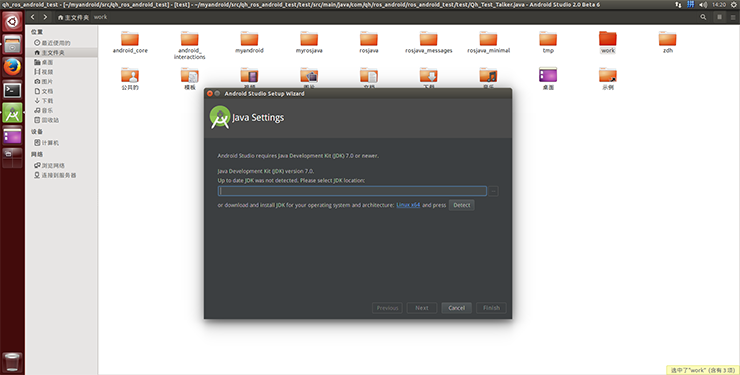Select the 公共的 public folder
740x375 pixels.
[x=130, y=79]
